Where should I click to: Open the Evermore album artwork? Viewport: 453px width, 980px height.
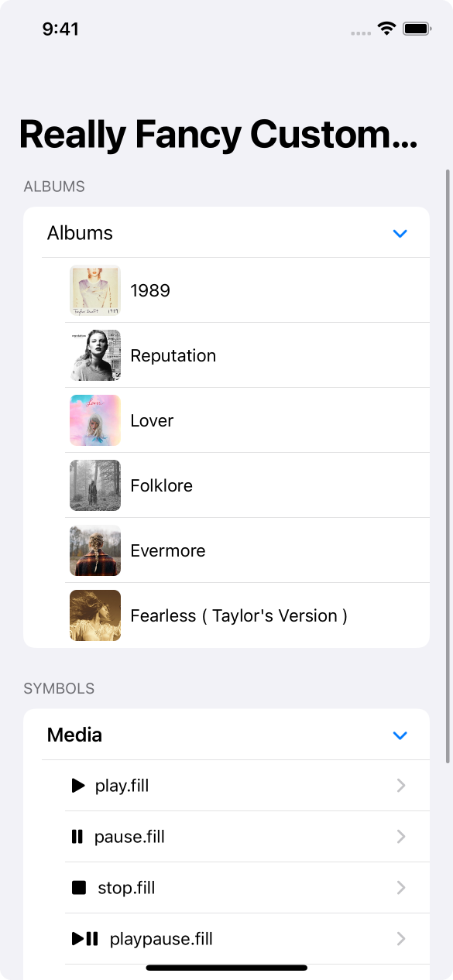click(x=94, y=550)
